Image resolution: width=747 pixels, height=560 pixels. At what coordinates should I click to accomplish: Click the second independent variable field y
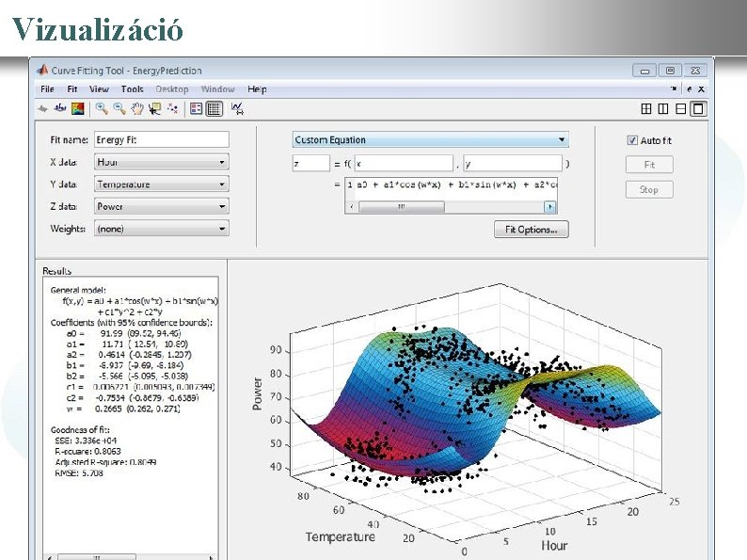pyautogui.click(x=513, y=164)
